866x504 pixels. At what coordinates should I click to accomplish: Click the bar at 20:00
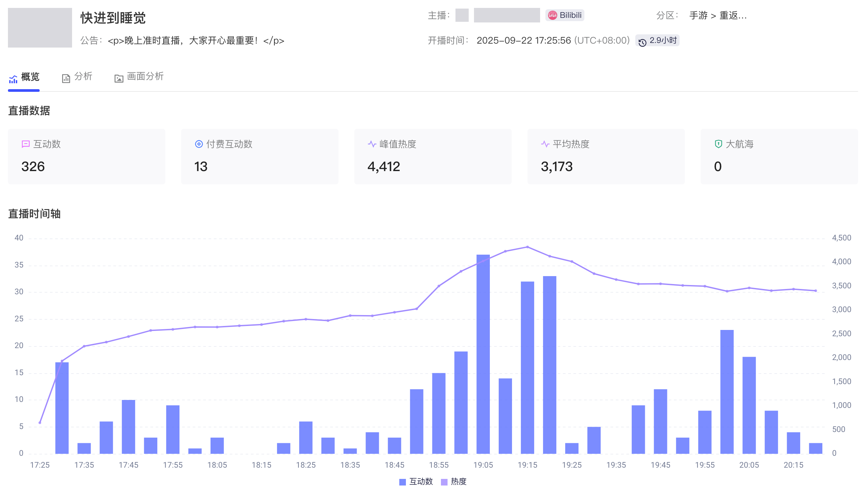point(727,392)
